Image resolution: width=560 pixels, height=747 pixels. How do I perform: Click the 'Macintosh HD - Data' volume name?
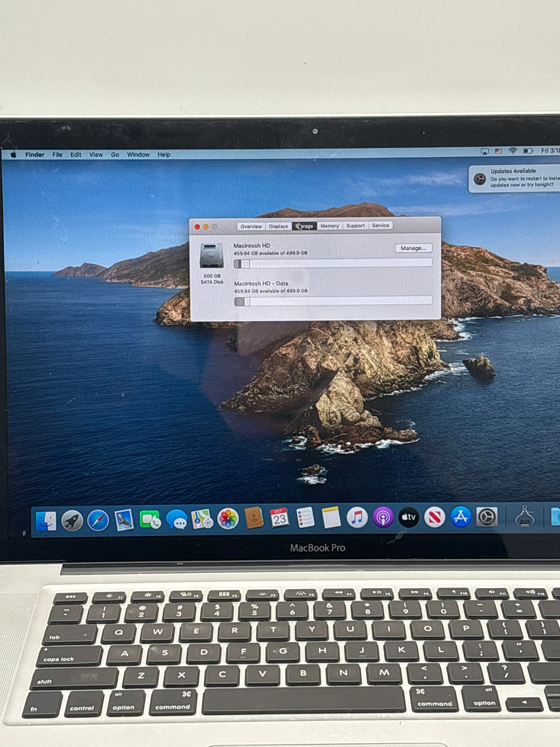(x=261, y=283)
